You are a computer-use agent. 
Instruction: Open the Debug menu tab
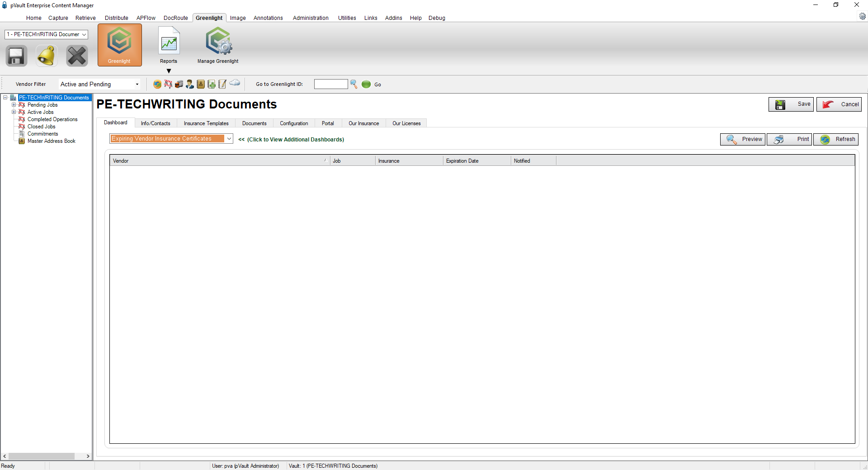437,18
